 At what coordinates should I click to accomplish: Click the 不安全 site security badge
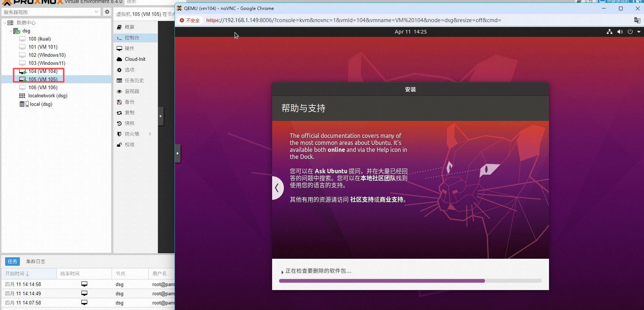pyautogui.click(x=190, y=20)
